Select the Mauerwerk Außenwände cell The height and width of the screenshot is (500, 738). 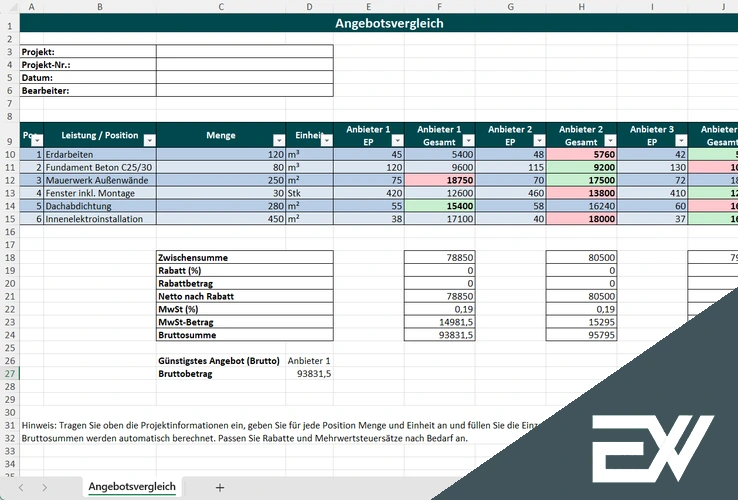100,180
